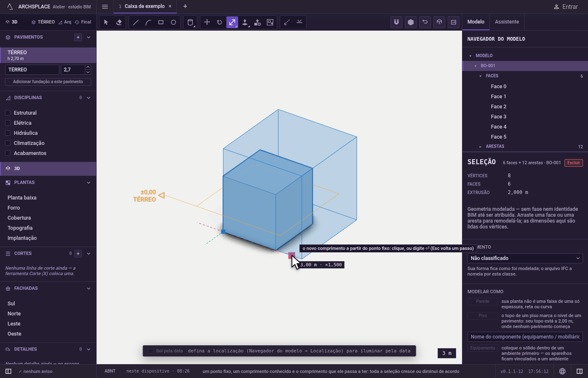This screenshot has width=588, height=378.
Task: Select the arrow selection tool
Action: pos(106,22)
